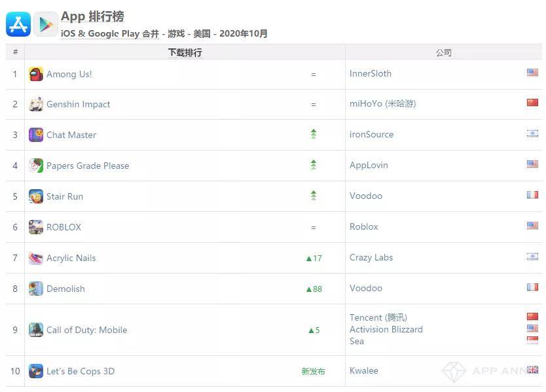Image resolution: width=546 pixels, height=392 pixels.
Task: Click the Acrylic Nails app icon
Action: 36,258
